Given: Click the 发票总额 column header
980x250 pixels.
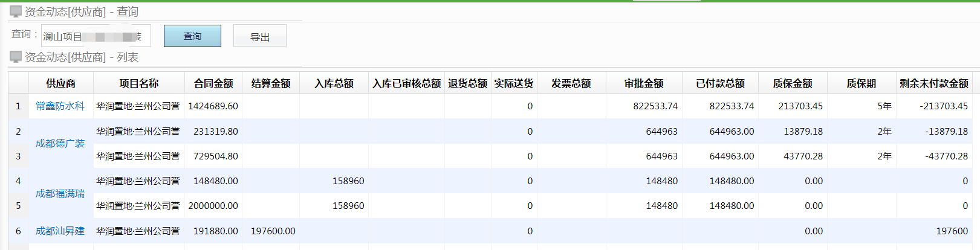Looking at the screenshot, I should (x=571, y=83).
